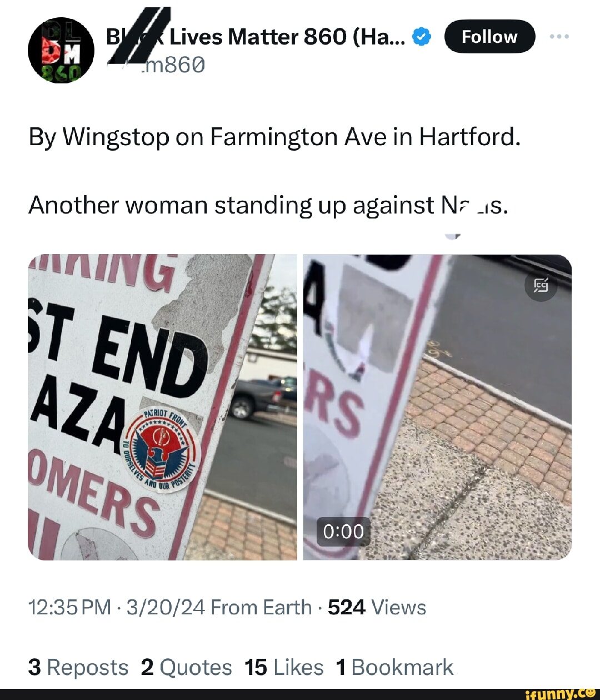Screen dimensions: 600x700
Task: Click the tweet text about Wingstop on Farmington Ave
Action: pos(275,137)
